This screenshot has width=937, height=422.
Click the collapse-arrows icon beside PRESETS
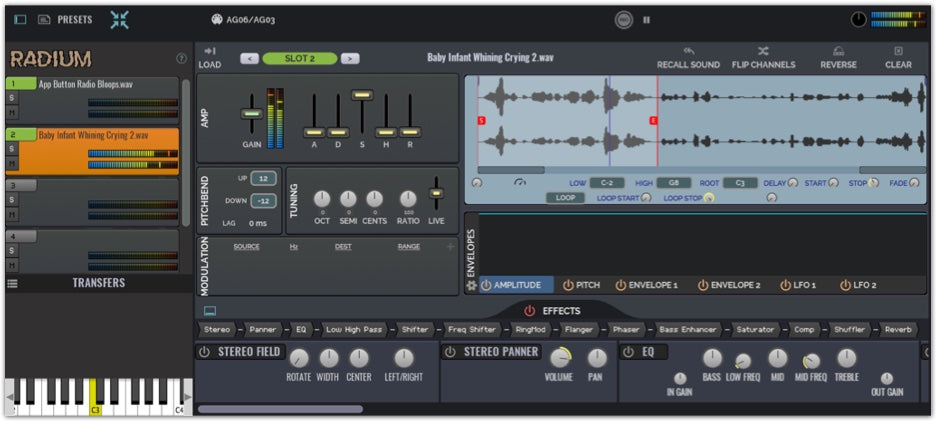120,20
